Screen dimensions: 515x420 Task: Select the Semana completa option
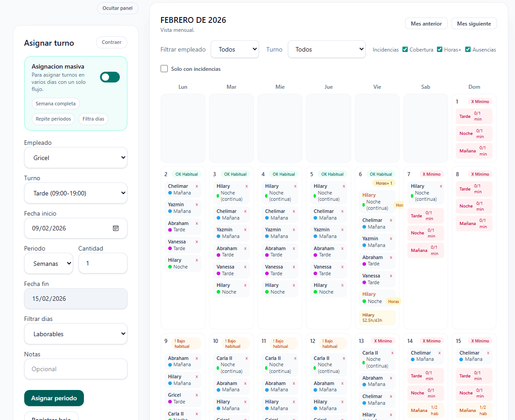pyautogui.click(x=56, y=104)
